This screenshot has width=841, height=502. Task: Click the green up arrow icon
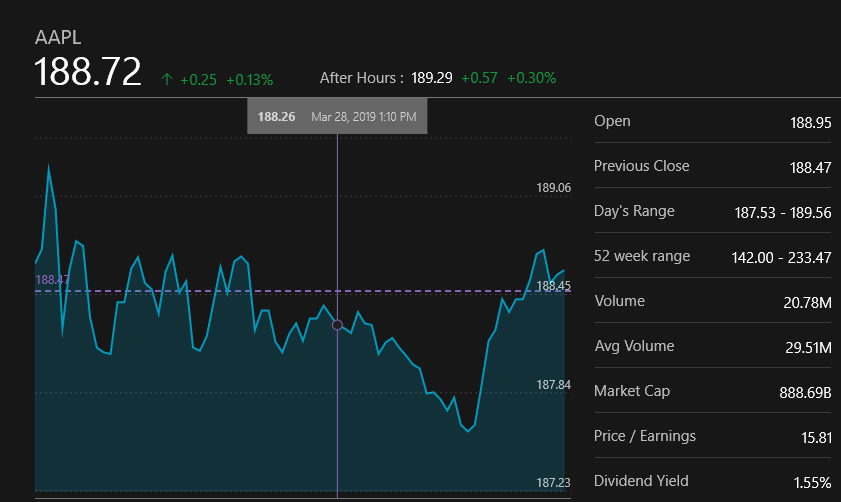pos(166,79)
